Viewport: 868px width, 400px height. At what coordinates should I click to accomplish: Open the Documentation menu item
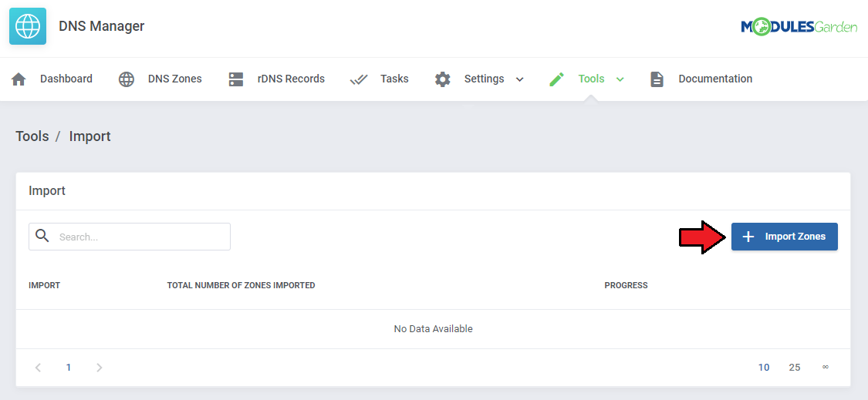click(x=715, y=79)
